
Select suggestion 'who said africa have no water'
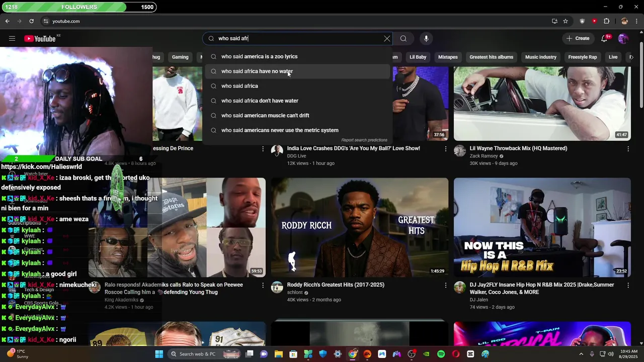(x=297, y=71)
